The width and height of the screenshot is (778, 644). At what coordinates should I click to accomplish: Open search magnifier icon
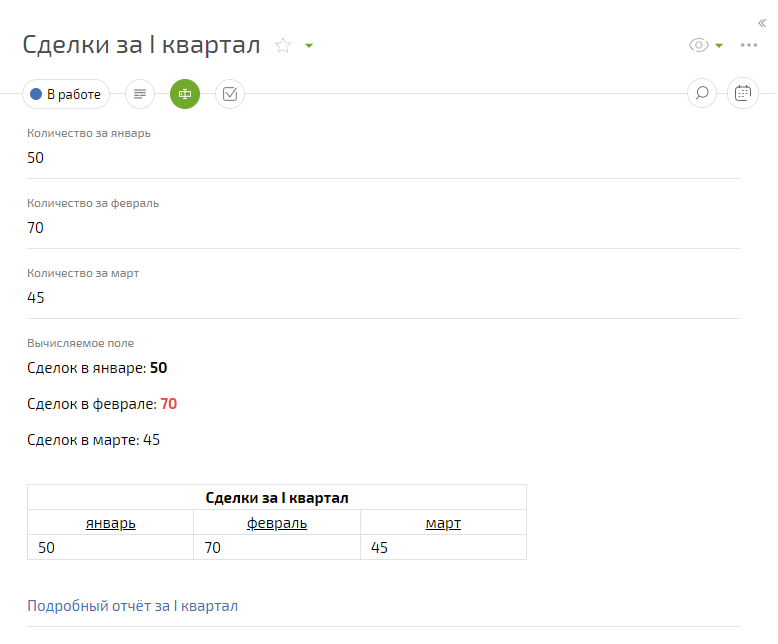(702, 93)
